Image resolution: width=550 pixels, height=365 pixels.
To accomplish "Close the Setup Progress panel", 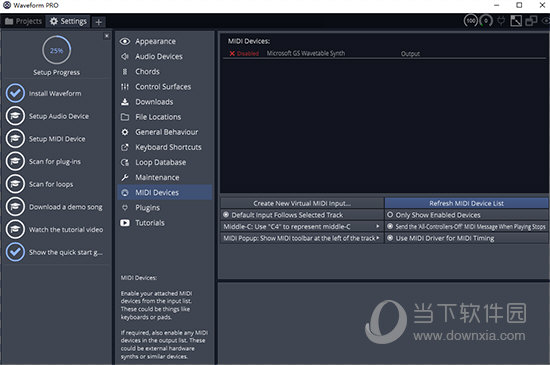I will 107,36.
